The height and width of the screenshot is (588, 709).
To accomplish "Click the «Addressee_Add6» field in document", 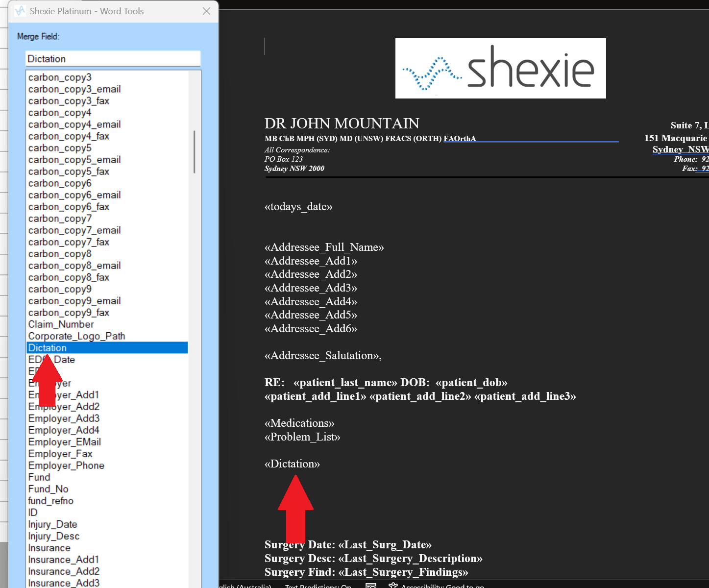I will pos(311,329).
